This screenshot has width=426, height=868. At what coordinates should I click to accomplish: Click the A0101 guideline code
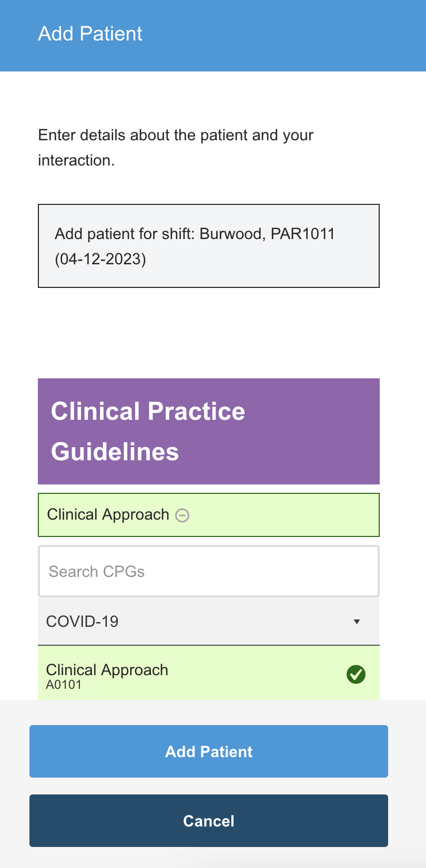pyautogui.click(x=64, y=685)
